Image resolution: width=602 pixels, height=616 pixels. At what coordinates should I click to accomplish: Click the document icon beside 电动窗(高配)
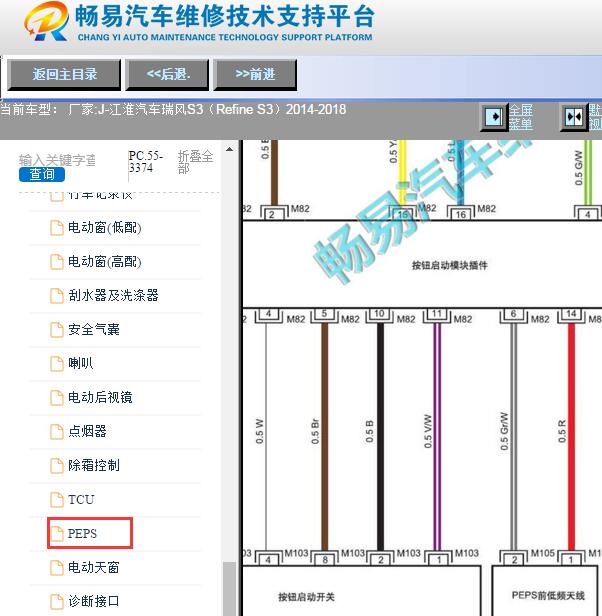pos(57,262)
